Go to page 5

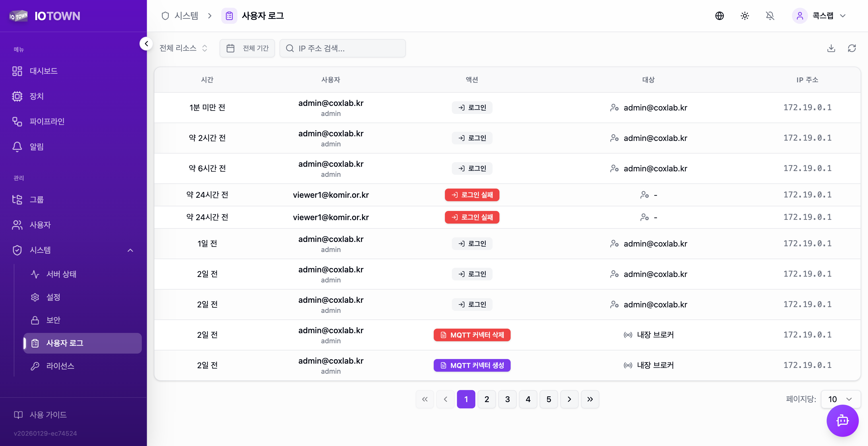click(549, 399)
